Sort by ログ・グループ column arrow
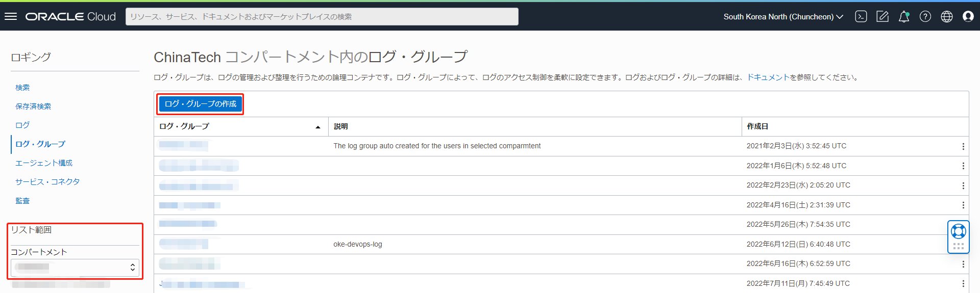The image size is (980, 293). point(318,127)
